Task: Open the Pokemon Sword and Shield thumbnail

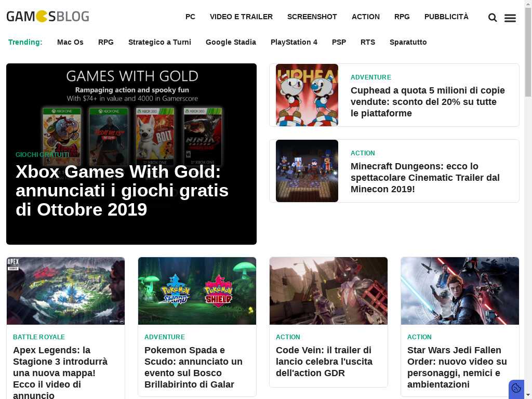Action: pos(197,291)
